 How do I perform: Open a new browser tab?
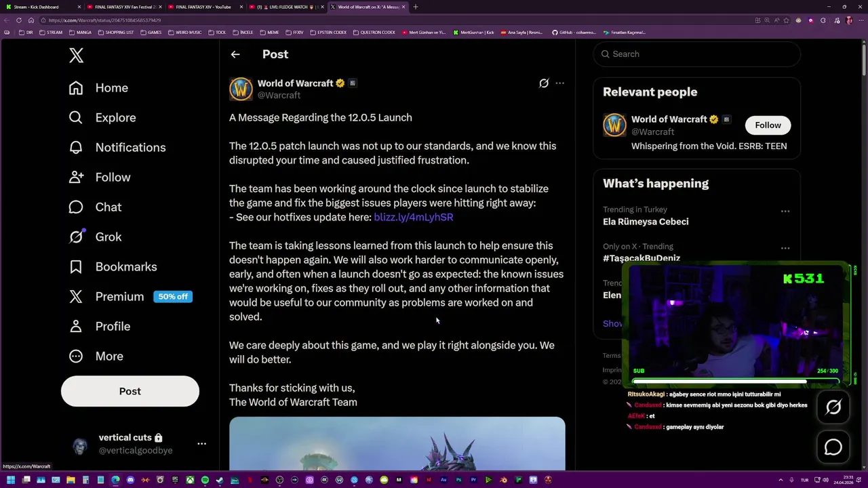[x=416, y=7]
